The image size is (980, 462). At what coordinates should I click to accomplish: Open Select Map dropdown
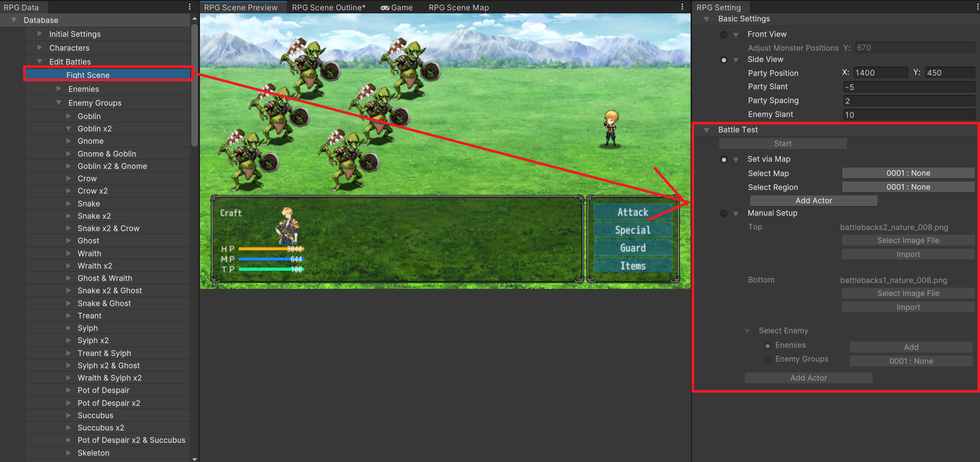click(x=908, y=173)
